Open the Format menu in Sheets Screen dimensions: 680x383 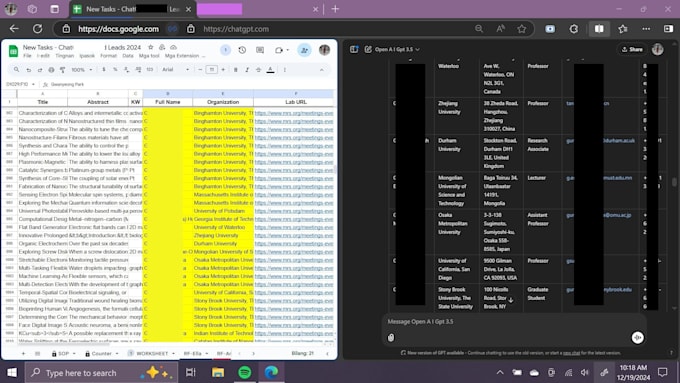108,56
